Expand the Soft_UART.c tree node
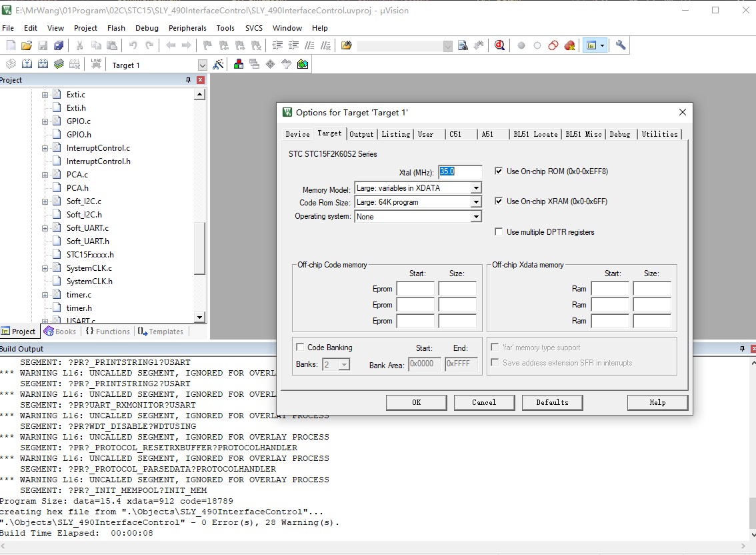 point(45,227)
